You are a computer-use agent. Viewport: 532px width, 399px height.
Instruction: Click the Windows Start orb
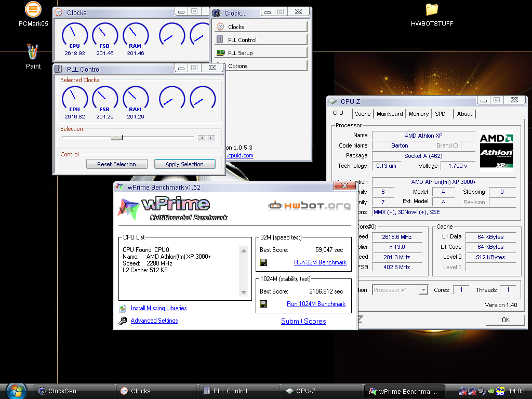coord(17,391)
